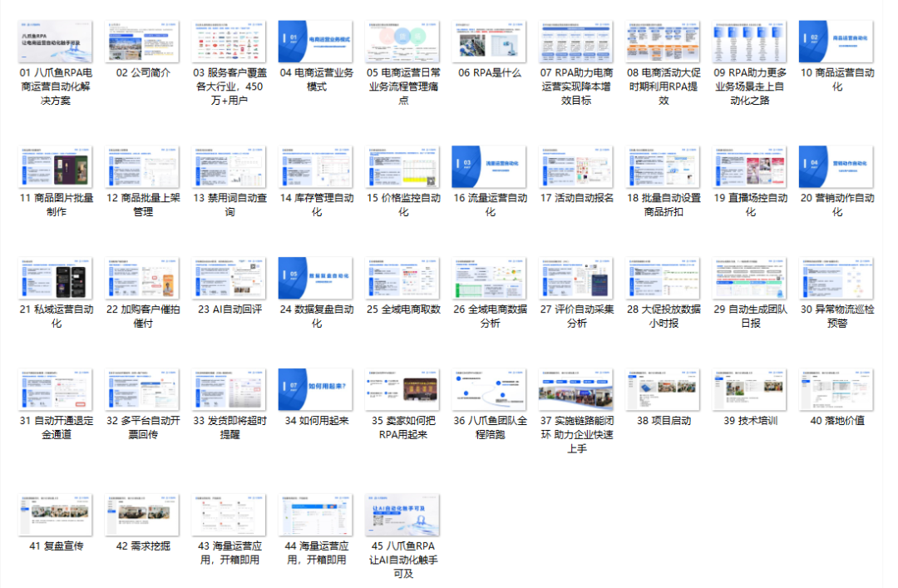898x588 pixels.
Task: Open slide 44 海量运营应用，开箱即用
Action: point(316,515)
